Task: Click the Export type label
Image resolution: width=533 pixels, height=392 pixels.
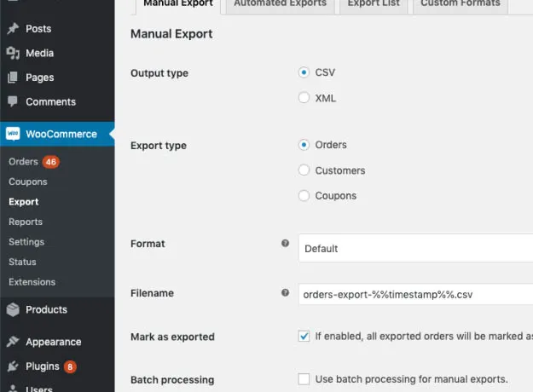Action: (159, 146)
